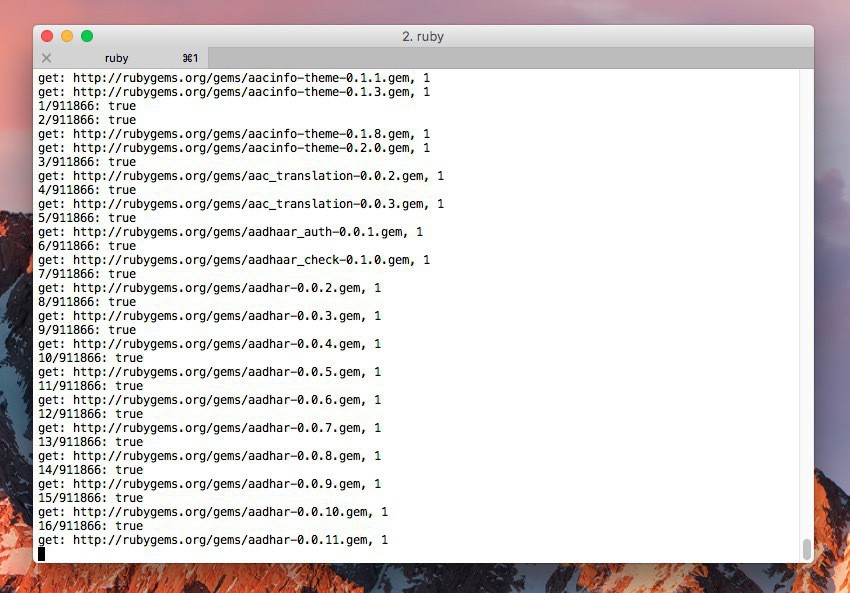Click the window title '2. ruby'
Image resolution: width=850 pixels, height=593 pixels.
tap(423, 36)
